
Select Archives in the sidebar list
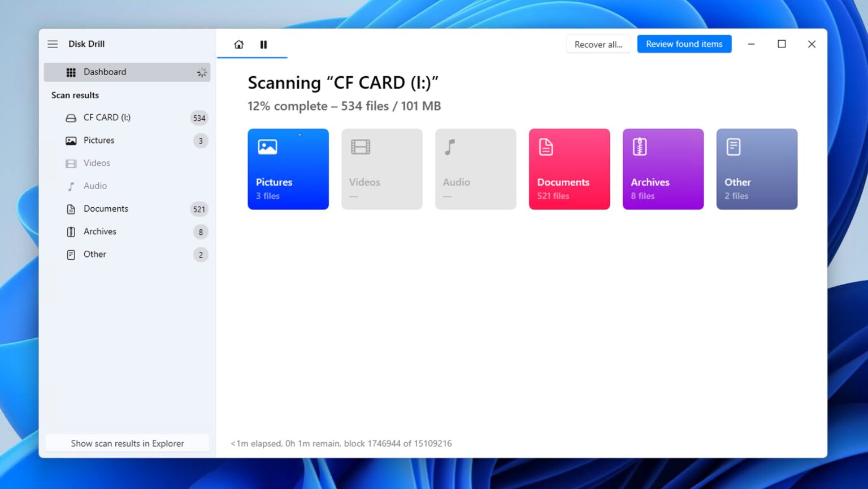tap(127, 232)
